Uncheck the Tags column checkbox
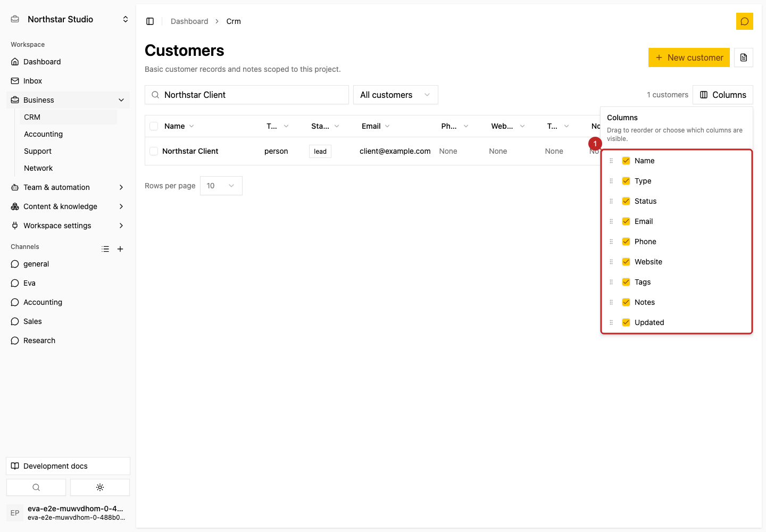This screenshot has height=532, width=766. pyautogui.click(x=626, y=282)
